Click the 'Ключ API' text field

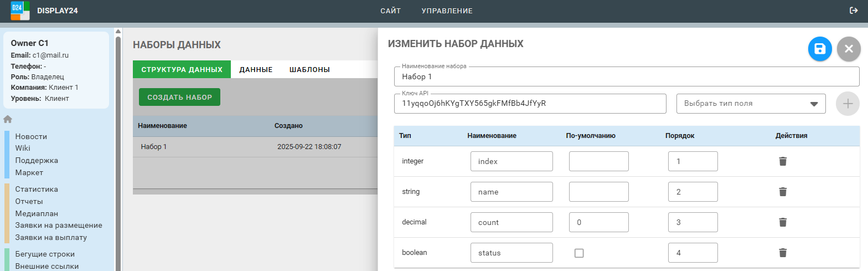530,104
